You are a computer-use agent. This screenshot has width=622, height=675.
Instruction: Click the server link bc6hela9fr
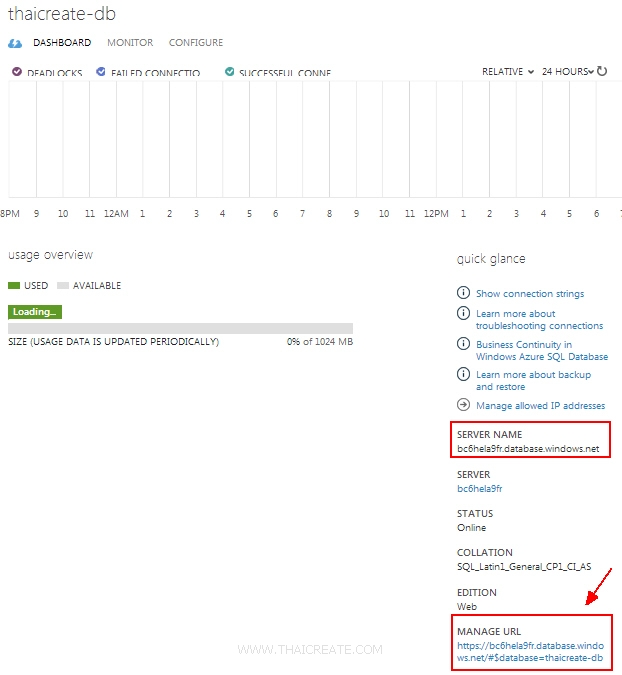pos(480,489)
